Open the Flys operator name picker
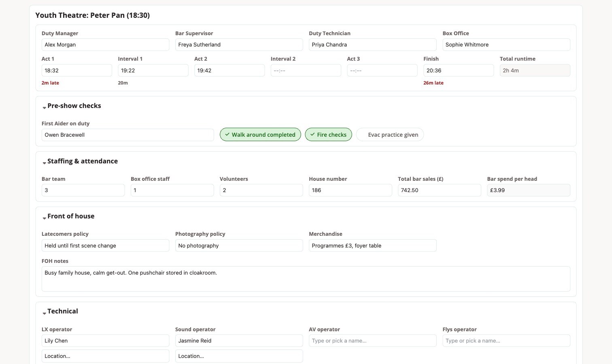The width and height of the screenshot is (612, 364). pyautogui.click(x=506, y=341)
